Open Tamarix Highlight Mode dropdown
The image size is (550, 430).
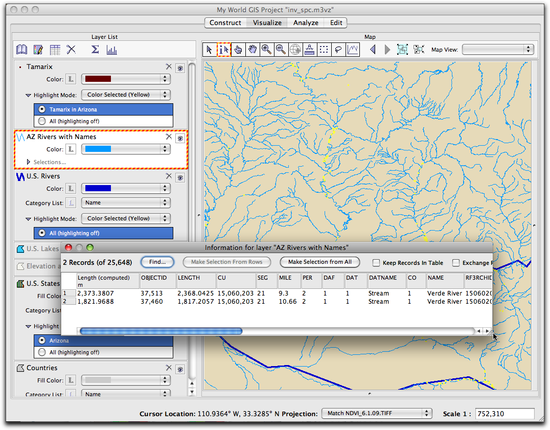pyautogui.click(x=126, y=95)
